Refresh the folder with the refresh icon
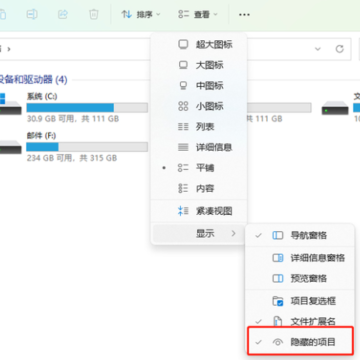The height and width of the screenshot is (360, 360). [x=340, y=49]
